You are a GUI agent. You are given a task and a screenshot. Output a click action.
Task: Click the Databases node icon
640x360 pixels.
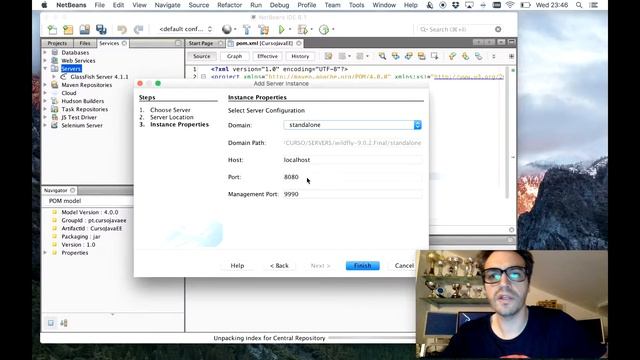click(55, 52)
